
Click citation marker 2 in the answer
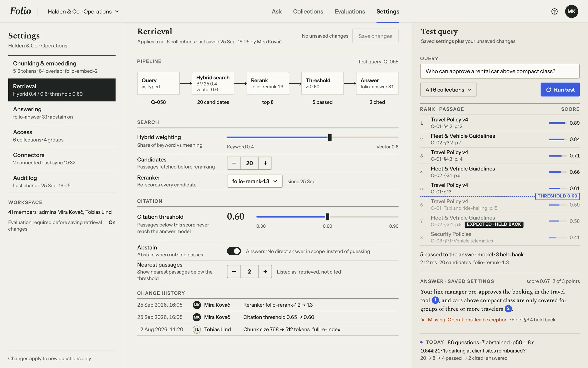tap(508, 309)
